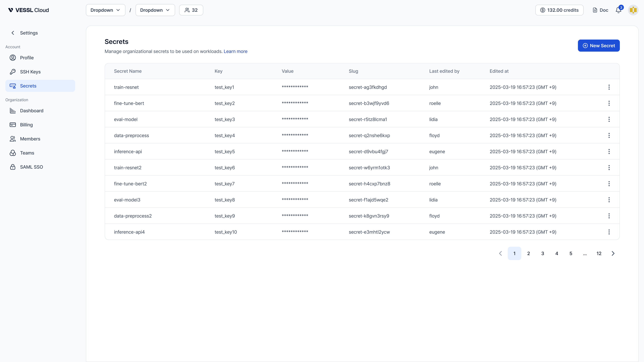This screenshot has height=362, width=644.
Task: Follow the Learn more link
Action: point(235,51)
